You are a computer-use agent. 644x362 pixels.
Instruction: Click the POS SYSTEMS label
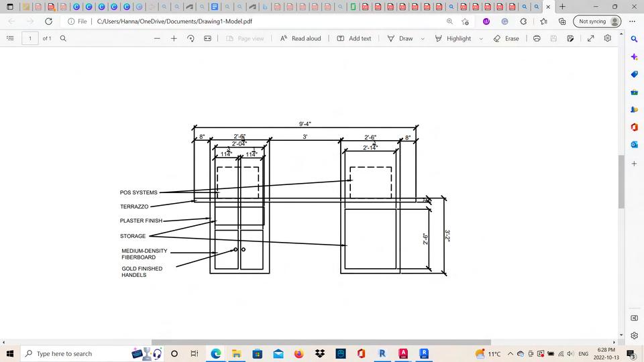(138, 192)
